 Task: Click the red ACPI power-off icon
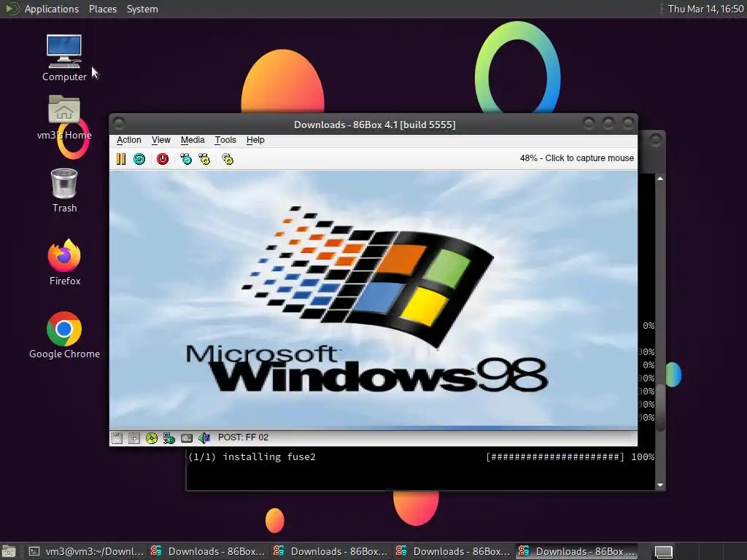pyautogui.click(x=163, y=159)
